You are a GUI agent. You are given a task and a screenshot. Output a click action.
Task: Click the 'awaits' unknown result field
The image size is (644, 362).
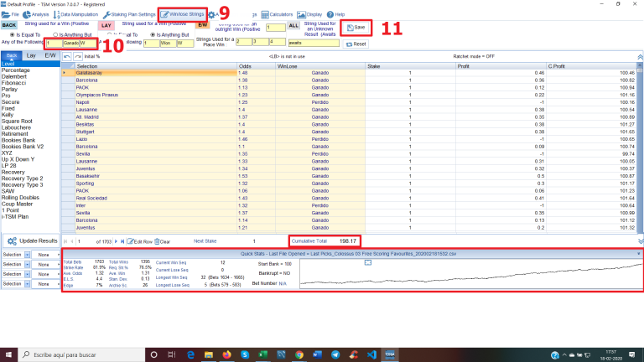[314, 43]
